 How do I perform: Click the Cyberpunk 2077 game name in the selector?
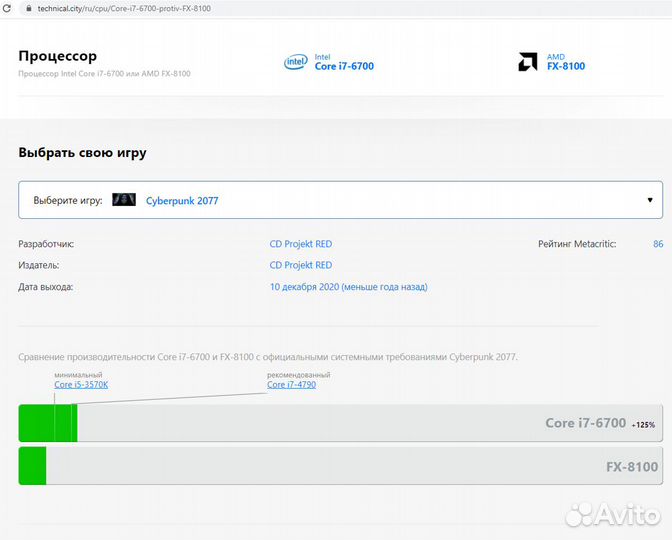182,201
